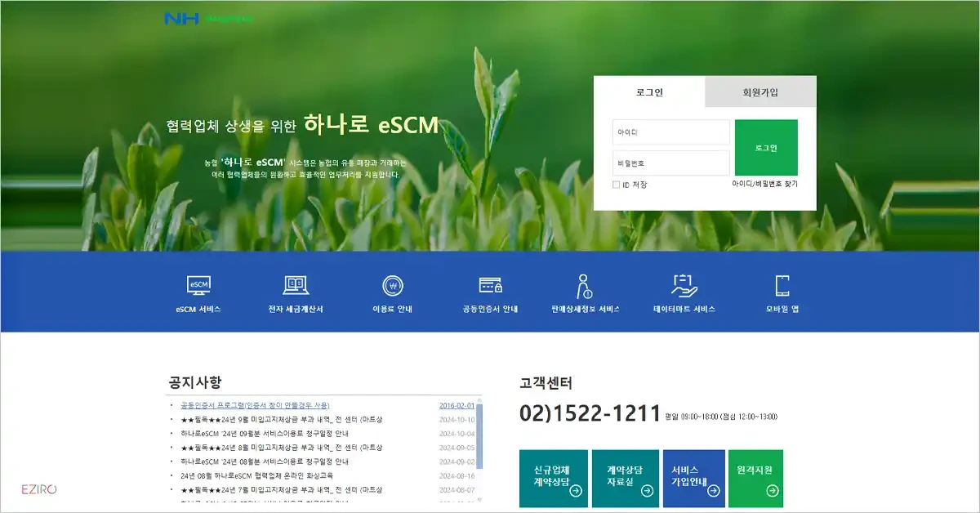Open the 24년 8월 미입고지체상금 notice
980x513 pixels.
(x=282, y=447)
